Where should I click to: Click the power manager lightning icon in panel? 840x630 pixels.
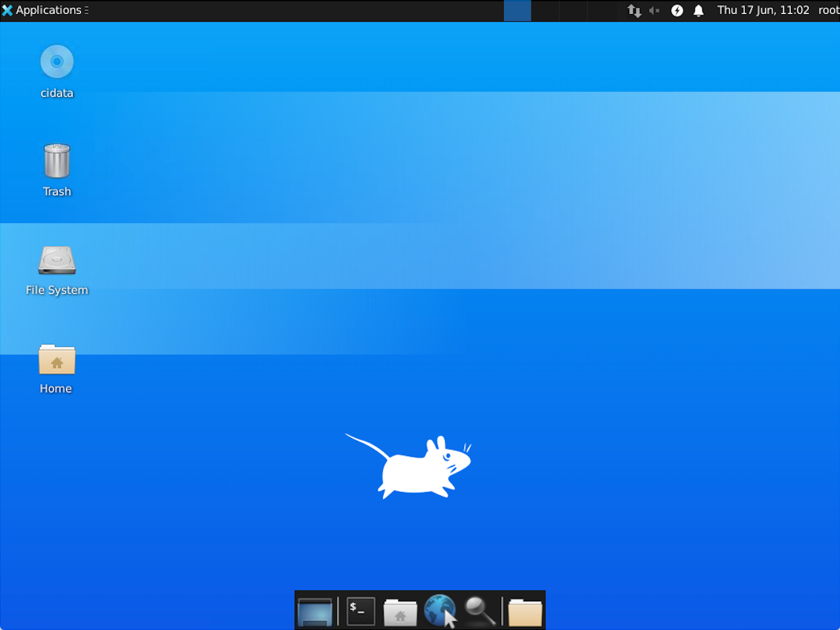pos(676,10)
